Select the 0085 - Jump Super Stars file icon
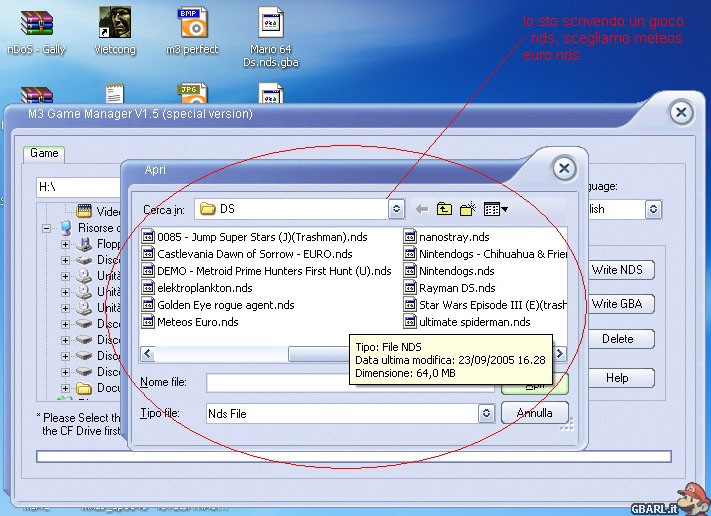The image size is (711, 516). (148, 237)
